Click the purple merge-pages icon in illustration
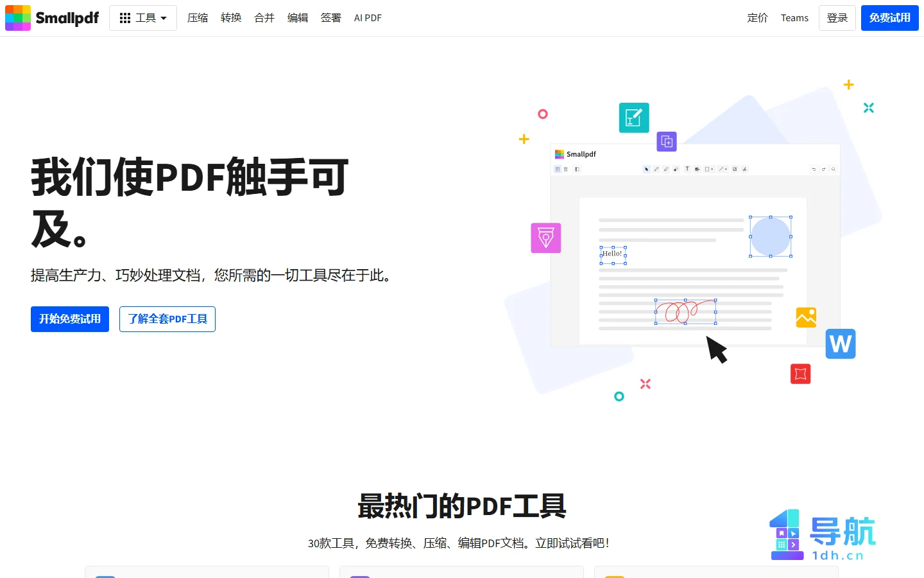The image size is (924, 578). tap(667, 141)
